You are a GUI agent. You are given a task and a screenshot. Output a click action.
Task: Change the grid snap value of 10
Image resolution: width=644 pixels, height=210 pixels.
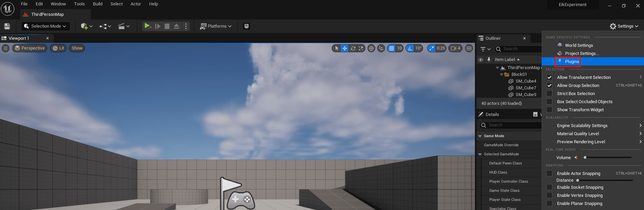click(399, 48)
